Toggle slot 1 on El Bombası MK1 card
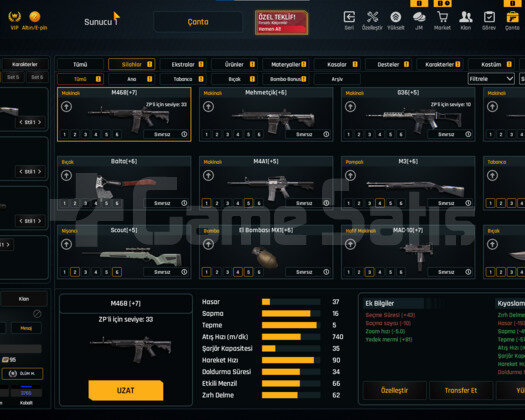The image size is (525, 420). [x=206, y=272]
